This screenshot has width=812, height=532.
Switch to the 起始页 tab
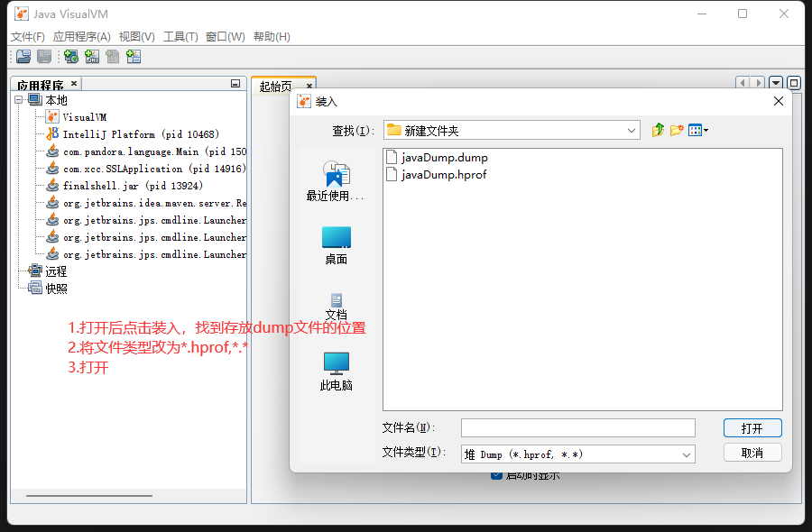(x=275, y=86)
